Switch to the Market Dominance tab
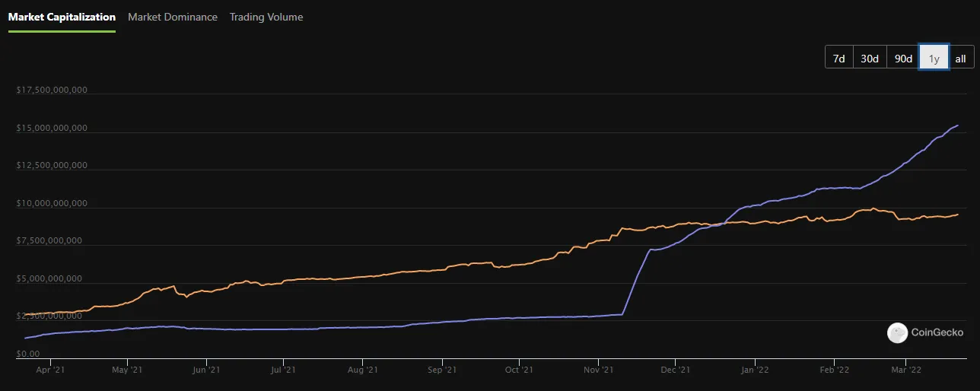Screen dimensions: 980x391 click(x=172, y=17)
